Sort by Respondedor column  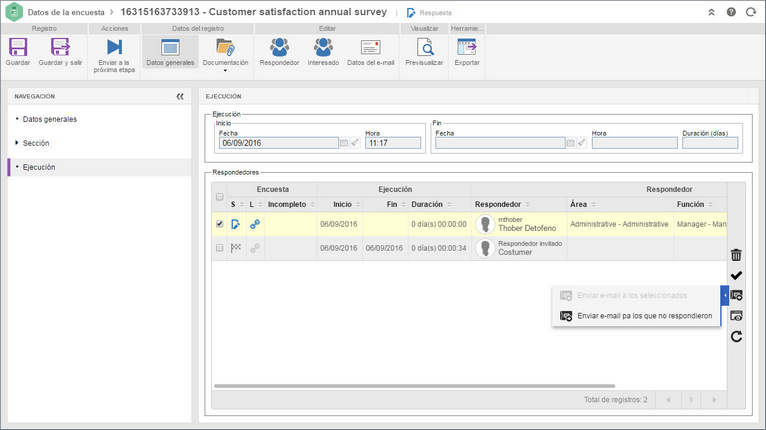pos(528,204)
